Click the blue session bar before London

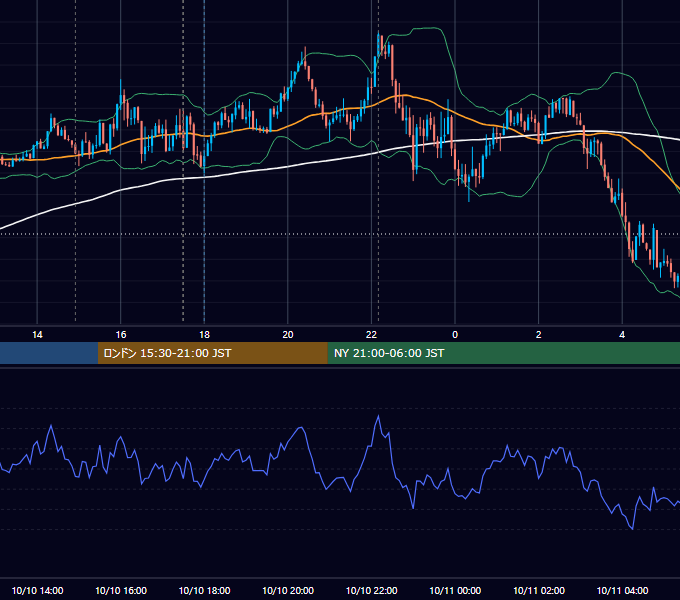pos(49,353)
